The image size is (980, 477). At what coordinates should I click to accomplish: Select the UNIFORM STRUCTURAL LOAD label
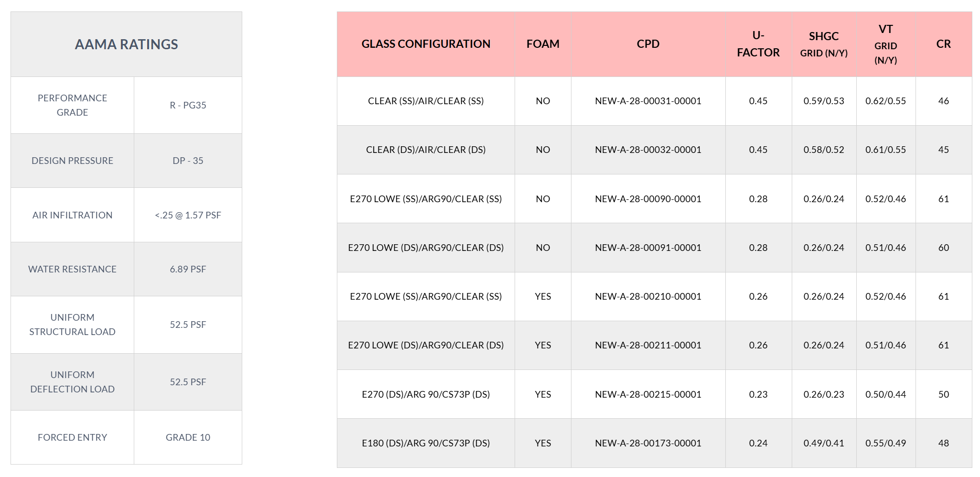(72, 325)
